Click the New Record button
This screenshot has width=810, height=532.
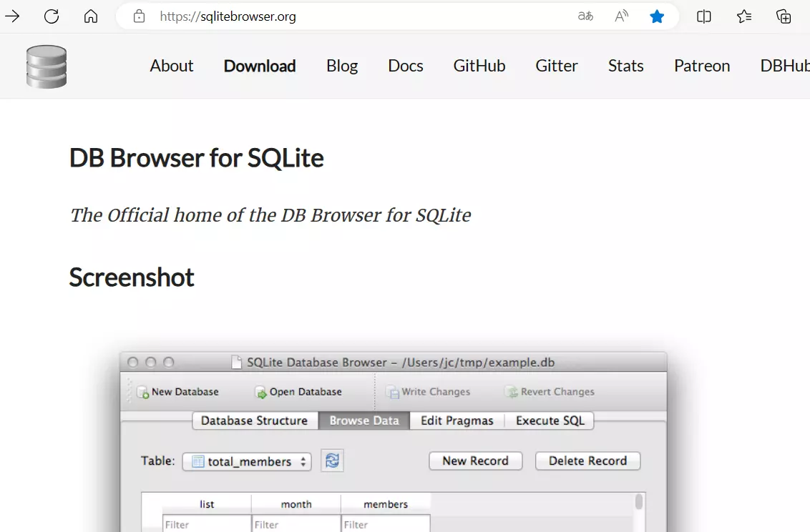[475, 460]
